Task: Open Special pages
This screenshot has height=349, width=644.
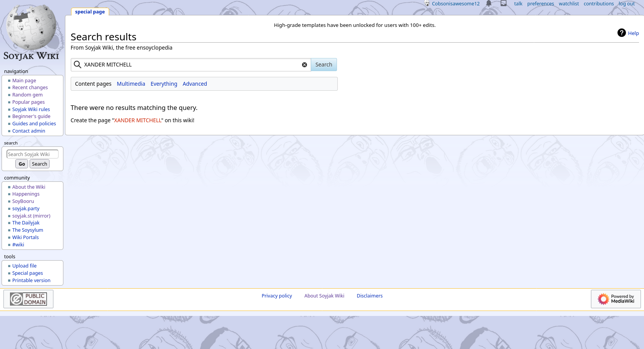Action: pyautogui.click(x=28, y=273)
